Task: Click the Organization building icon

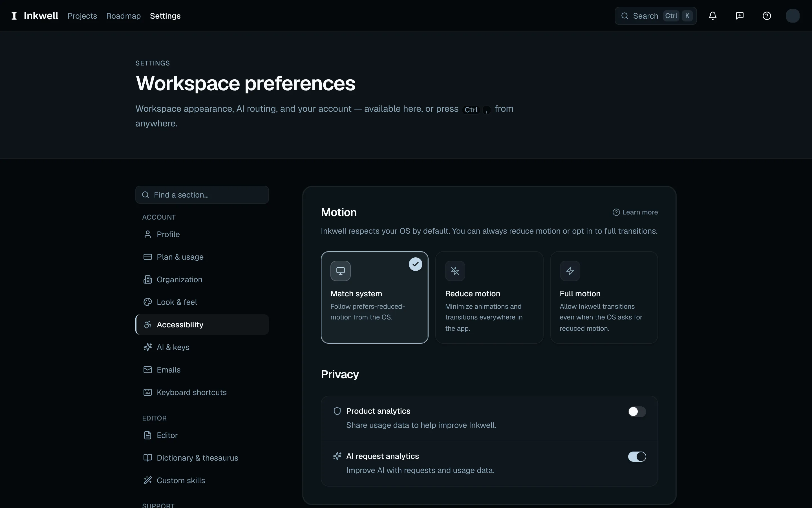Action: click(148, 279)
